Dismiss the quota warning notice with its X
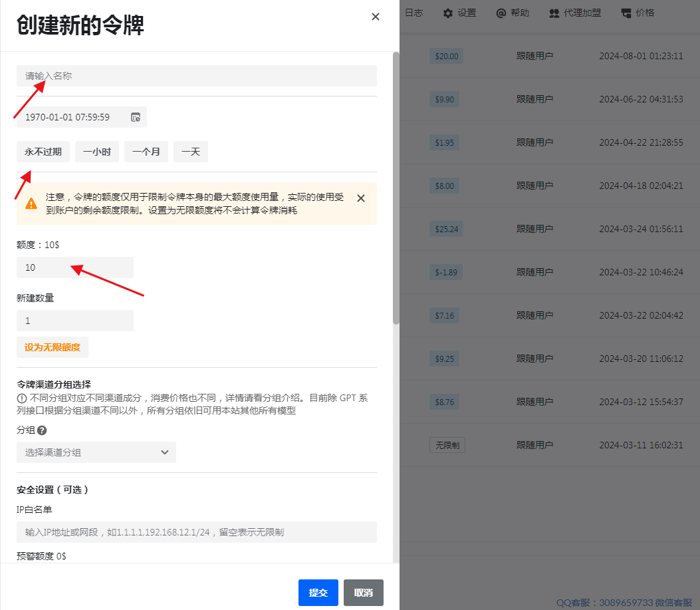The image size is (700, 610). click(361, 198)
